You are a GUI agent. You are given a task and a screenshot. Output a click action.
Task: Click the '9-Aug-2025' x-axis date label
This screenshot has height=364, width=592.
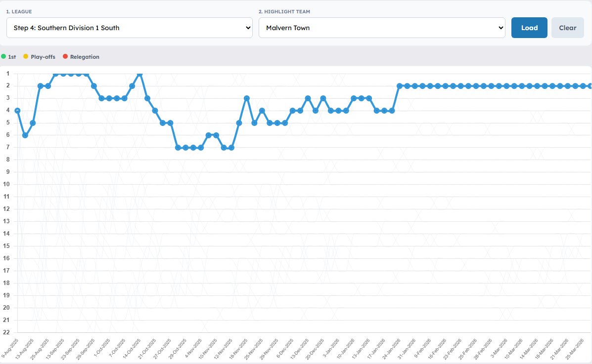click(x=10, y=348)
